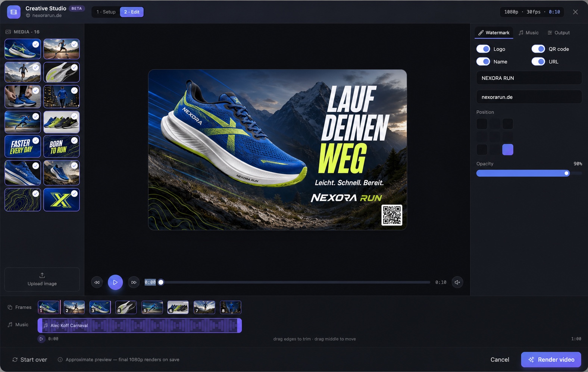Mute the preview volume
The width and height of the screenshot is (588, 372).
click(x=457, y=282)
